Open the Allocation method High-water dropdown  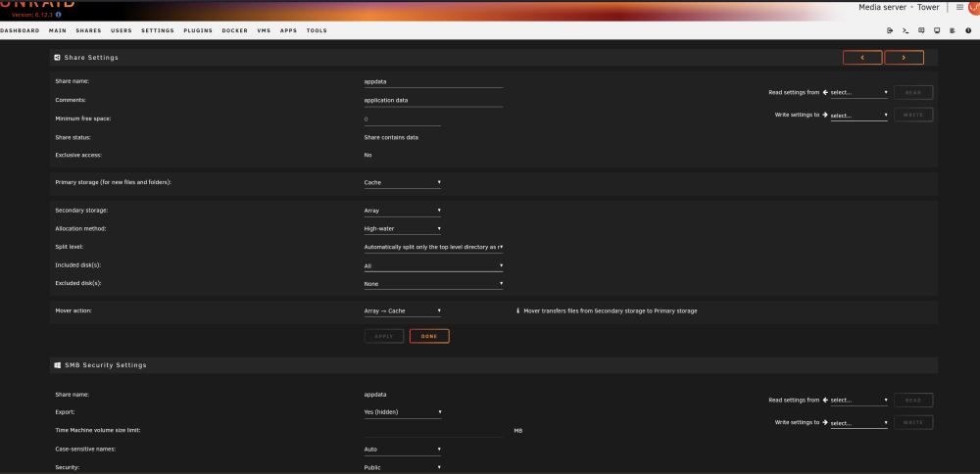(403, 228)
